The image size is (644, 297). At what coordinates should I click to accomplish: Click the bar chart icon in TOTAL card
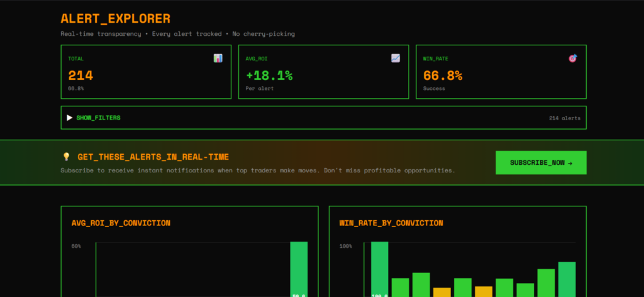tap(218, 59)
